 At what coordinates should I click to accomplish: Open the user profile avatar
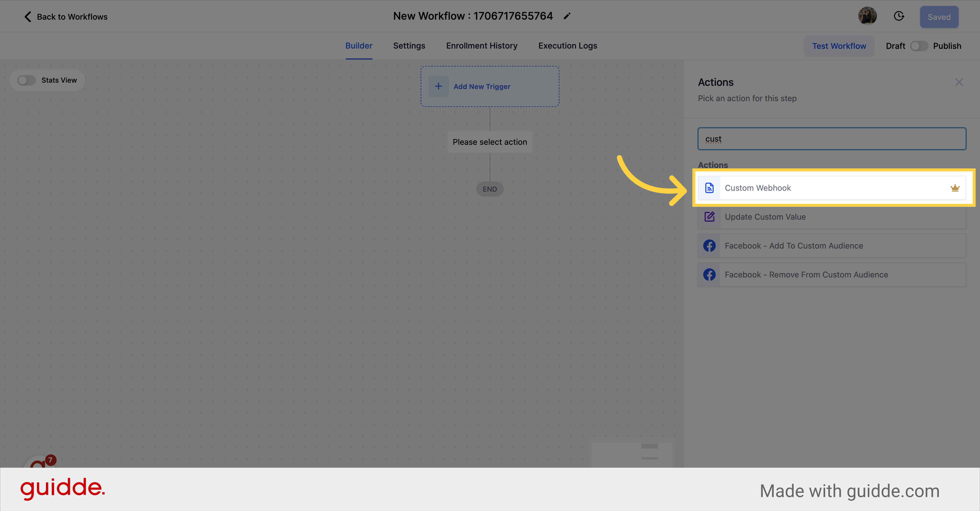[x=867, y=16]
